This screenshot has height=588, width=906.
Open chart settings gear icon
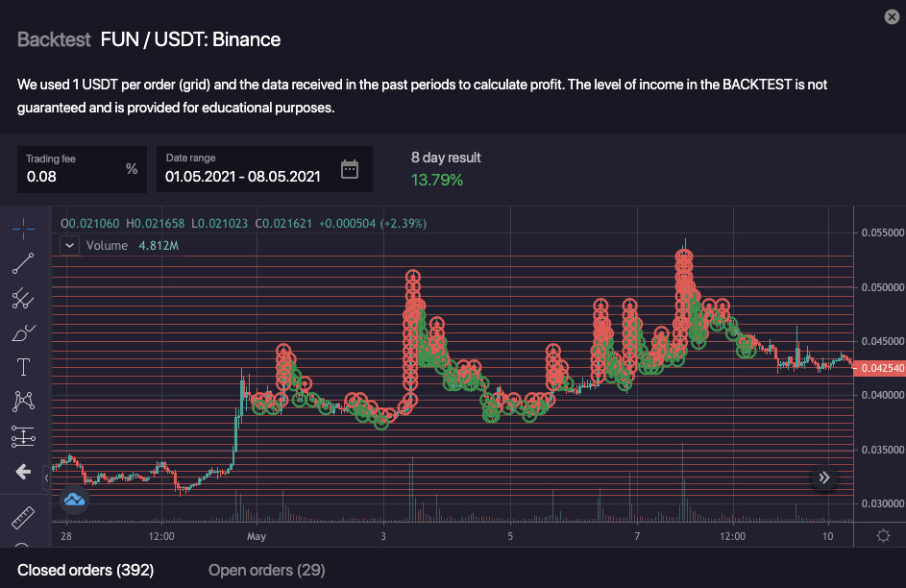pyautogui.click(x=883, y=536)
